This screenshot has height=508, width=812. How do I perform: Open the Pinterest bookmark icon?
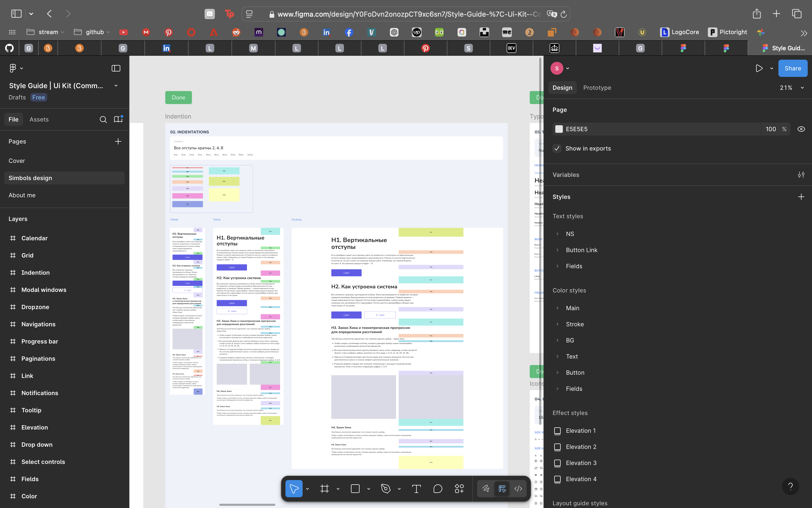pos(168,32)
